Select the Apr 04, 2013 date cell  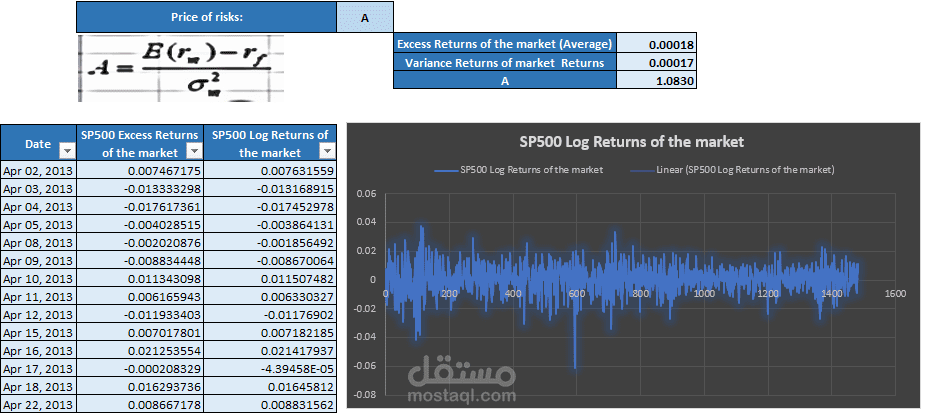tap(38, 207)
